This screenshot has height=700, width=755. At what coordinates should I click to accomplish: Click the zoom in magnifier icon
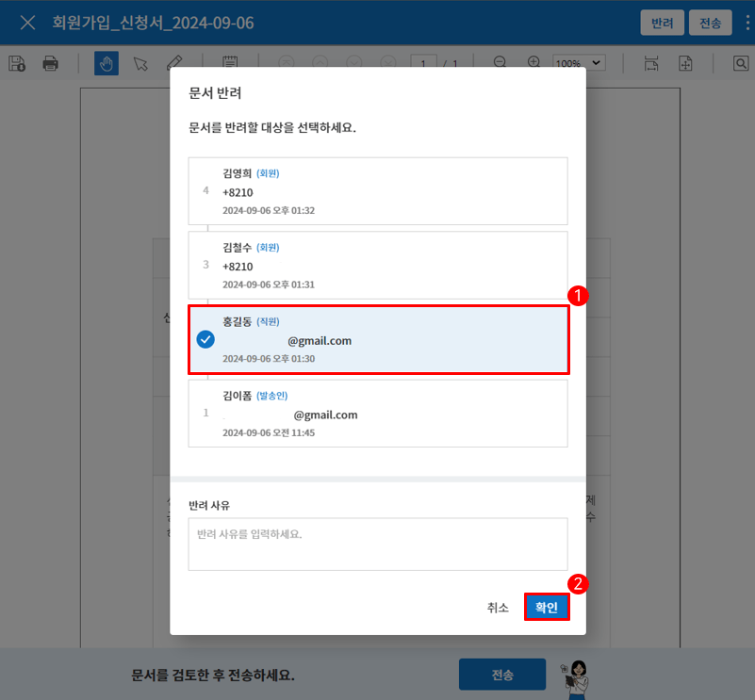click(533, 61)
